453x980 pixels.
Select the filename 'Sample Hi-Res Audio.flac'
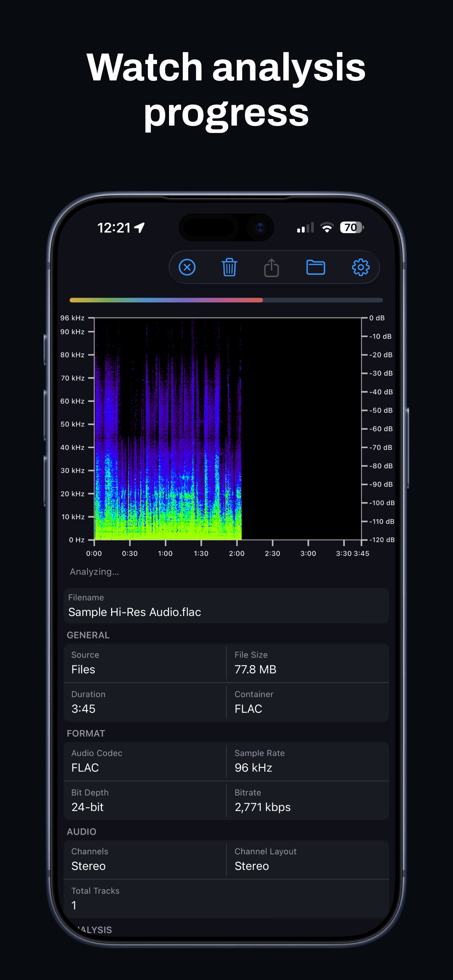[135, 612]
